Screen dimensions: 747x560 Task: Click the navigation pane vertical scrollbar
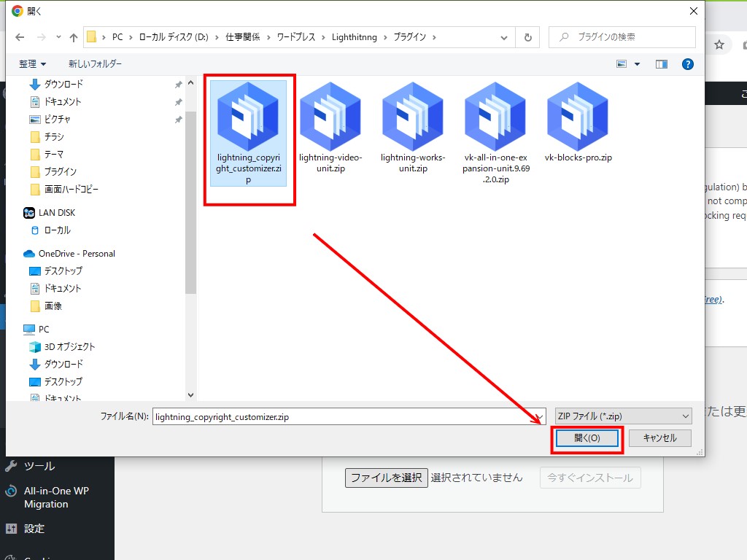(191, 204)
